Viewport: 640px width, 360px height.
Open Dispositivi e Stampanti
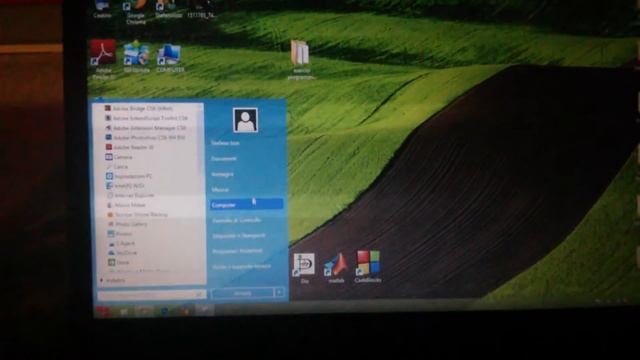(x=239, y=236)
